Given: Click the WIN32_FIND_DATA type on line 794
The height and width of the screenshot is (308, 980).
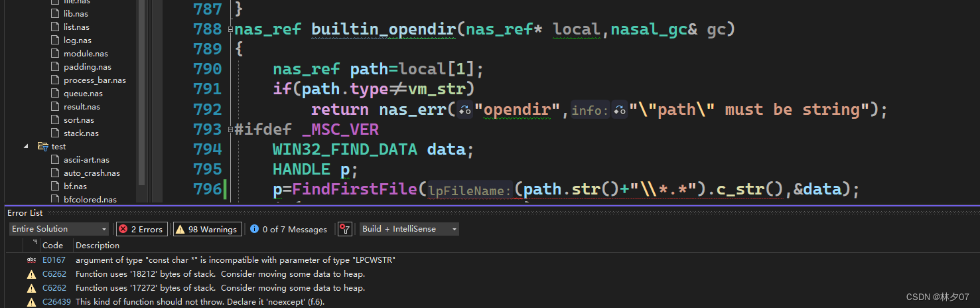Looking at the screenshot, I should [345, 149].
